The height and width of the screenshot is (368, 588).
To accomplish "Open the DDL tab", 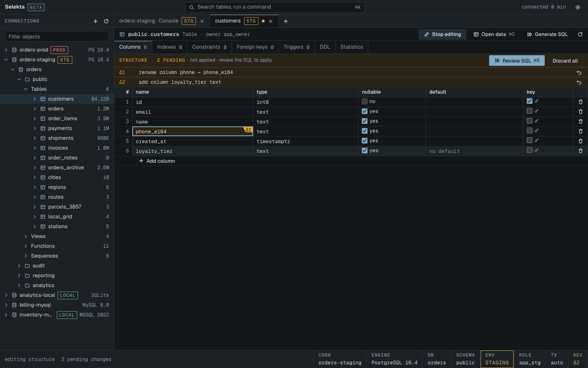I will click(x=325, y=47).
